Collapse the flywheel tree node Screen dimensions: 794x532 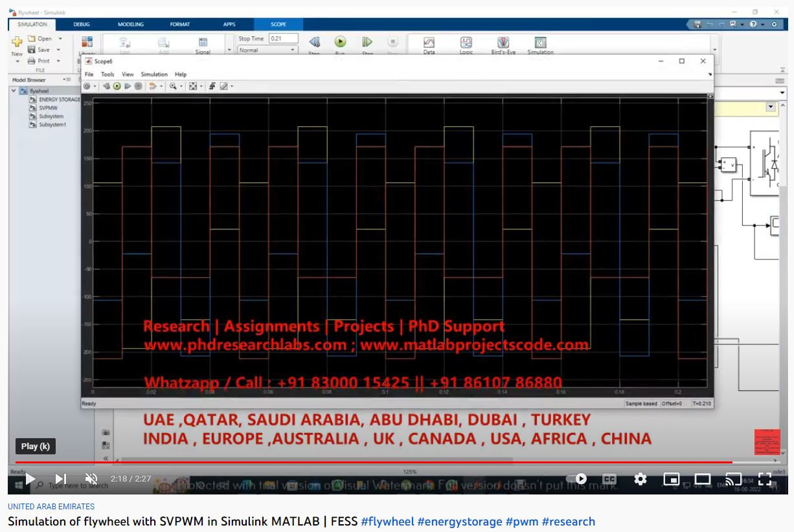[14, 91]
